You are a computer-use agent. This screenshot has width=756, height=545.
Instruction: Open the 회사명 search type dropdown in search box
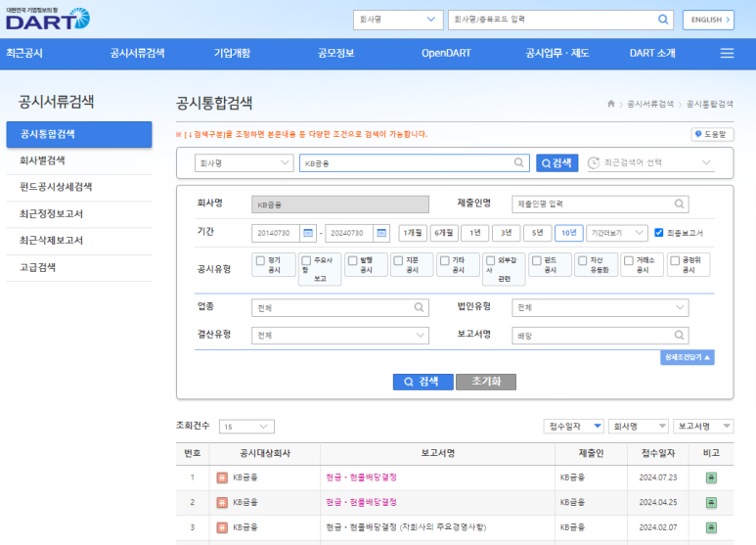(x=244, y=163)
